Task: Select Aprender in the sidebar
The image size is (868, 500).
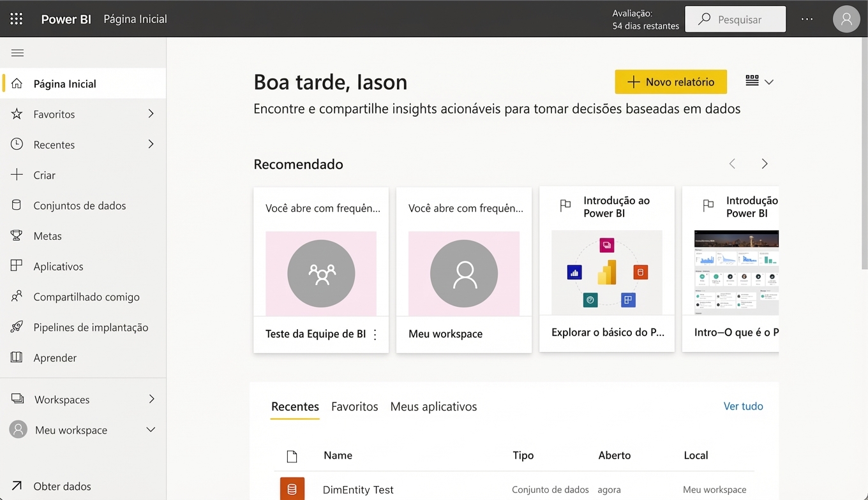Action: (84, 358)
